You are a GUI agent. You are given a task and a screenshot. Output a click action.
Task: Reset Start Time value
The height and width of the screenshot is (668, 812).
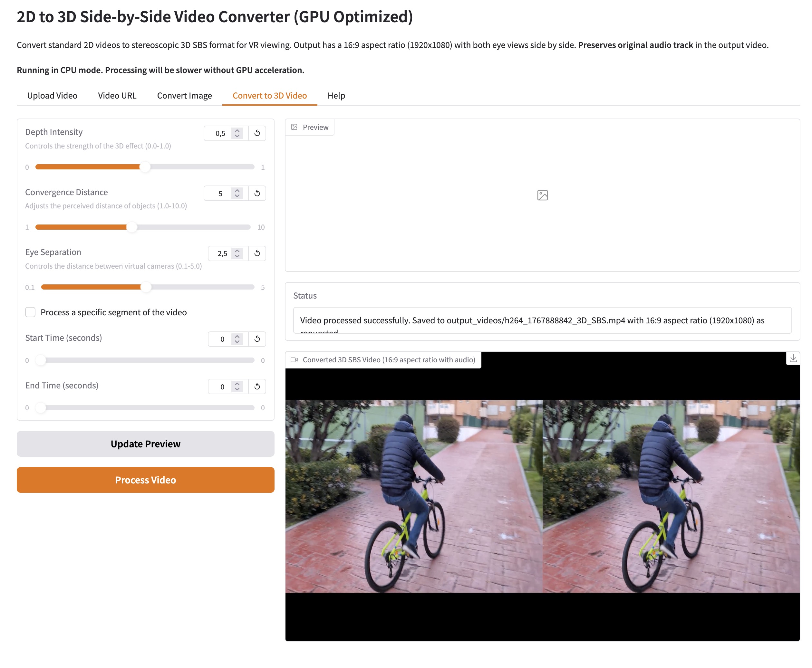point(257,339)
